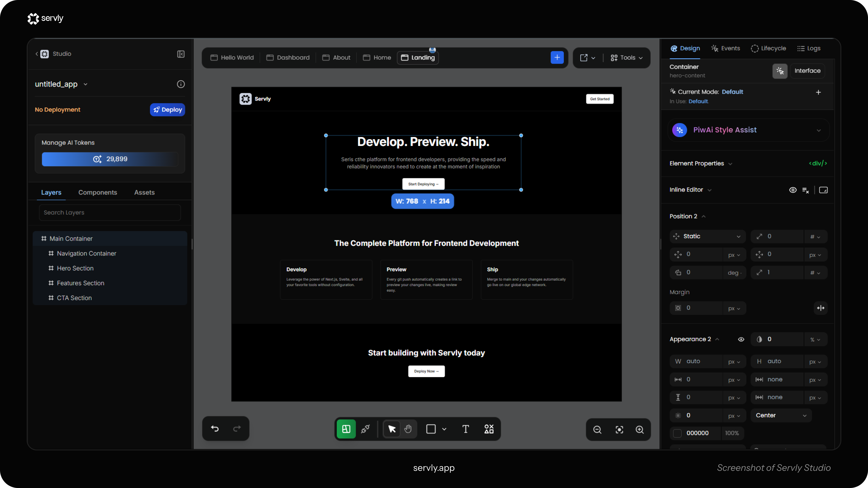Click Start Deploying button in canvas

(423, 184)
